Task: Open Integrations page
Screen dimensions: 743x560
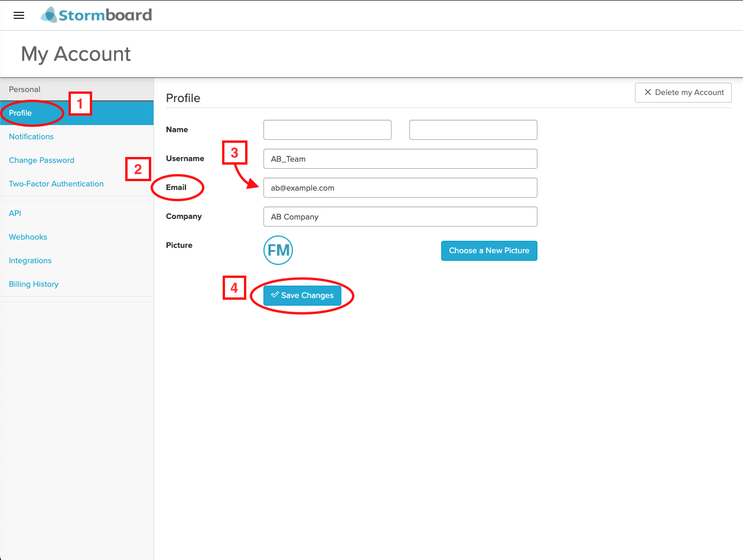Action: coord(30,260)
